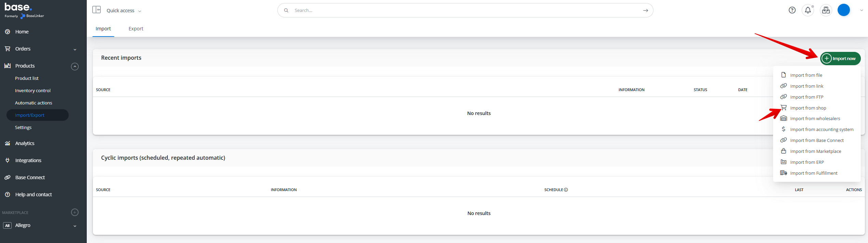Collapse the Products sidebar section

coord(75,66)
